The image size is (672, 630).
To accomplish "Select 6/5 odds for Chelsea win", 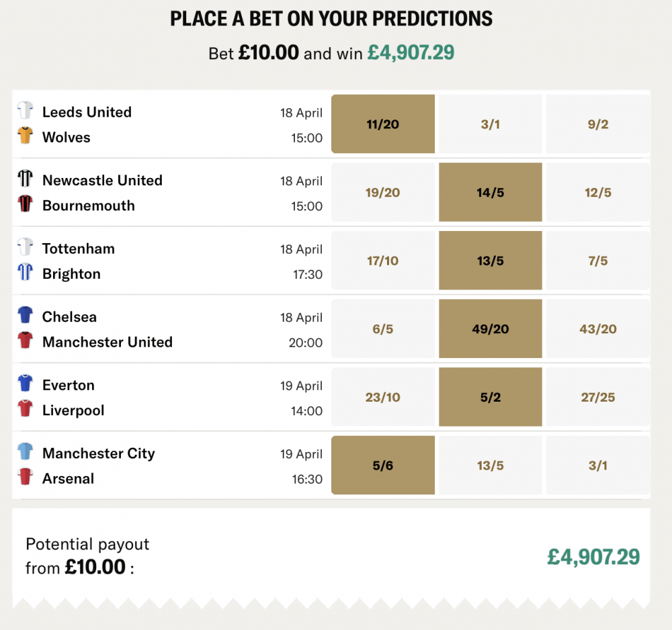I will (382, 328).
